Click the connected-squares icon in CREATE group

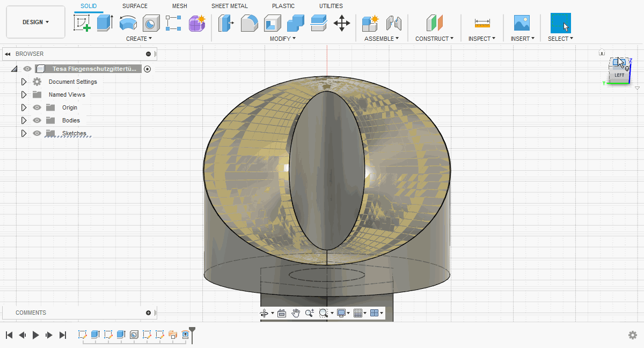(174, 23)
